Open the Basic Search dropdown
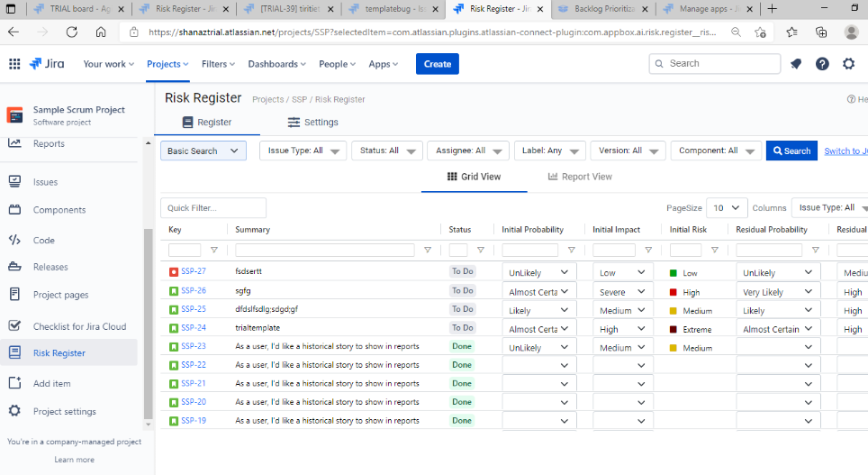868x475 pixels. coord(203,151)
